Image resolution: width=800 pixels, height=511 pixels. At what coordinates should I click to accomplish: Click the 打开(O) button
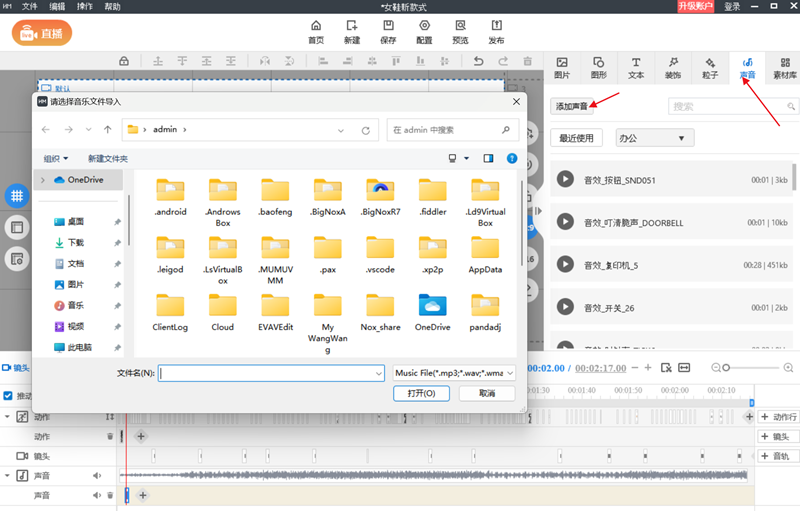(x=421, y=393)
